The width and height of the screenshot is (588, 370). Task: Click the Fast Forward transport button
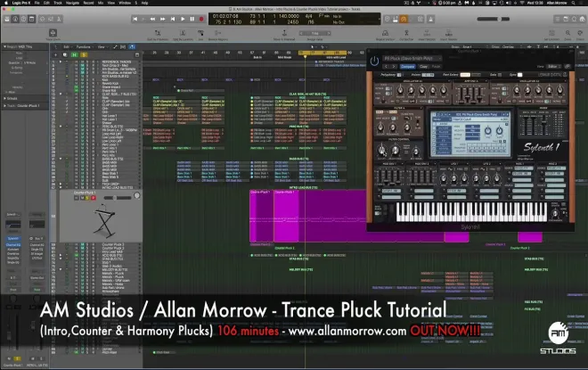pos(163,19)
